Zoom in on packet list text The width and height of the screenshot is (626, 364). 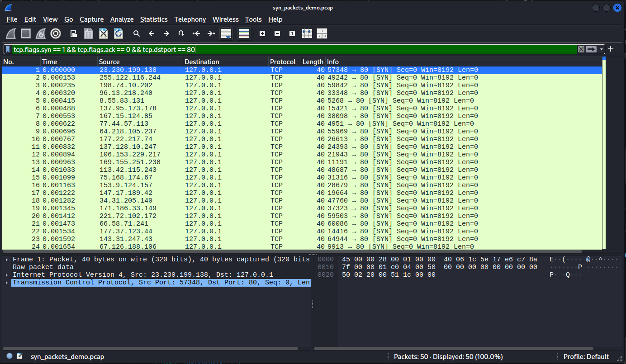pyautogui.click(x=262, y=33)
